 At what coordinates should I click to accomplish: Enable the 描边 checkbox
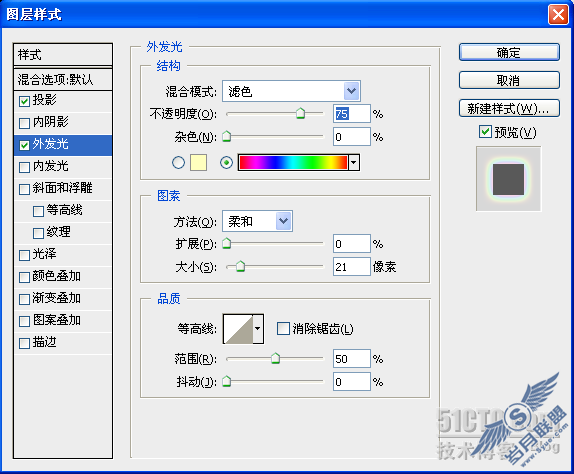25,343
